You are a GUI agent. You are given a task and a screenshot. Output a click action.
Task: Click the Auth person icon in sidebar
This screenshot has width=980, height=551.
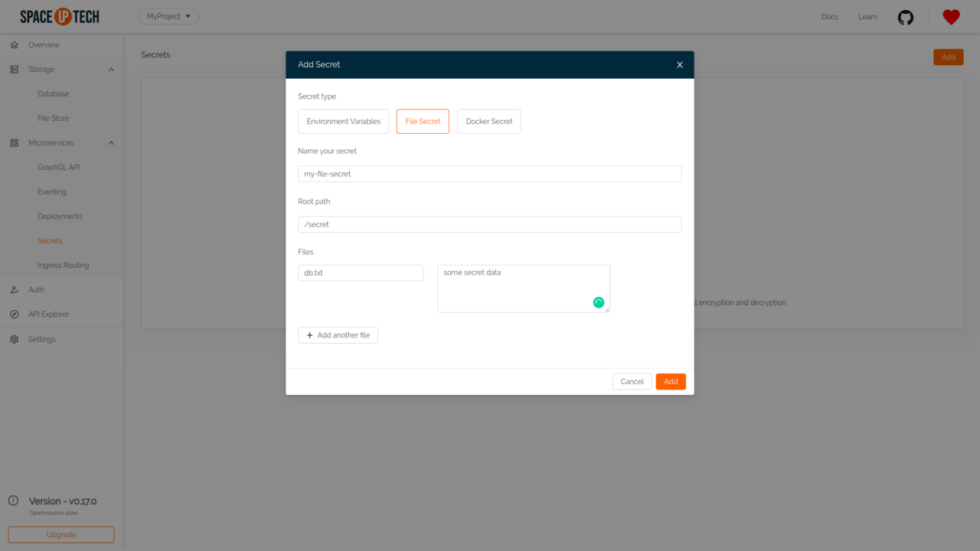click(14, 289)
